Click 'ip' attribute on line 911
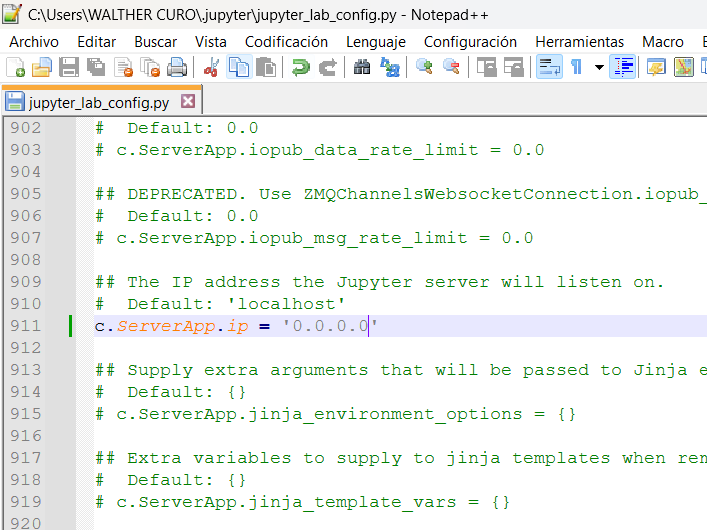The width and height of the screenshot is (707, 530). 237,326
